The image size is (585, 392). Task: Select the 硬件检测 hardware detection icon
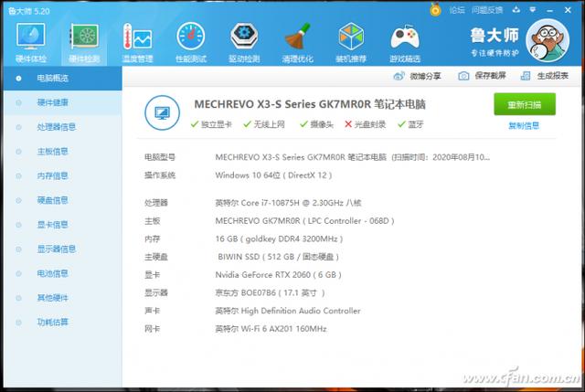(x=84, y=42)
